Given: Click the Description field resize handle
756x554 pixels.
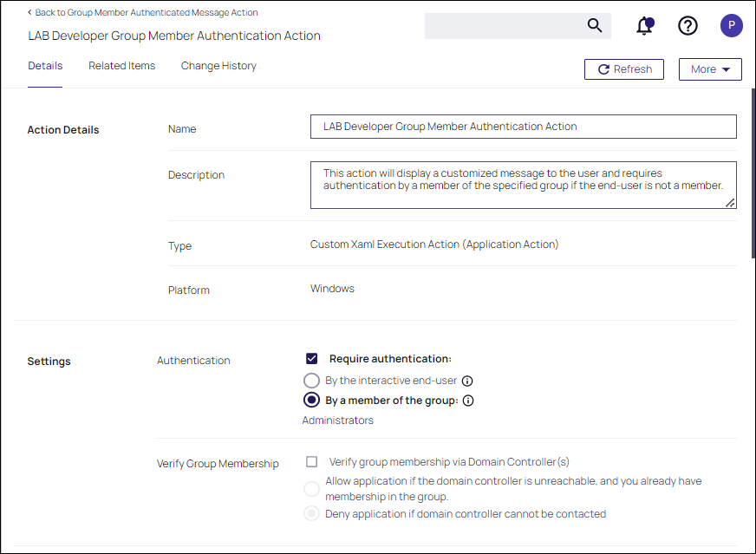Looking at the screenshot, I should [730, 203].
